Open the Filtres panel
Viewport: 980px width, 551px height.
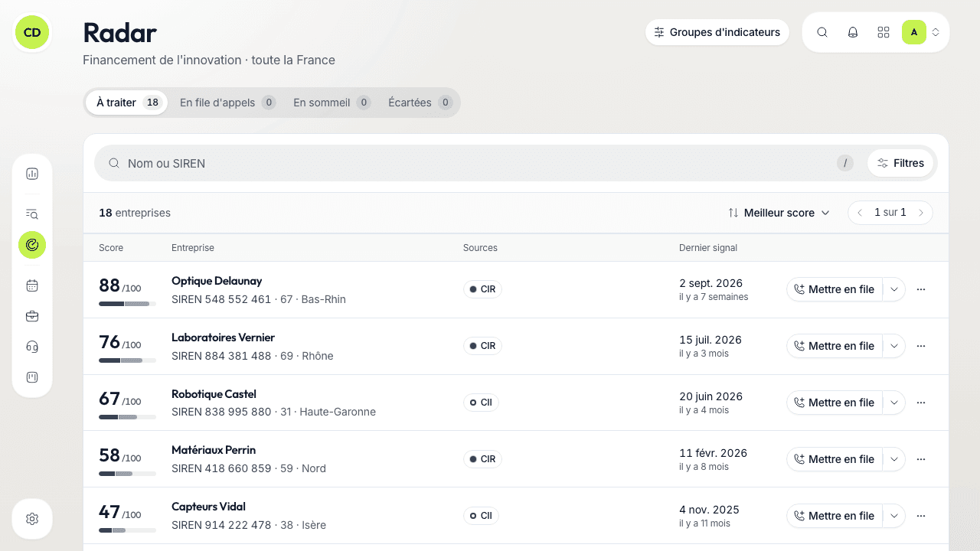pos(901,163)
